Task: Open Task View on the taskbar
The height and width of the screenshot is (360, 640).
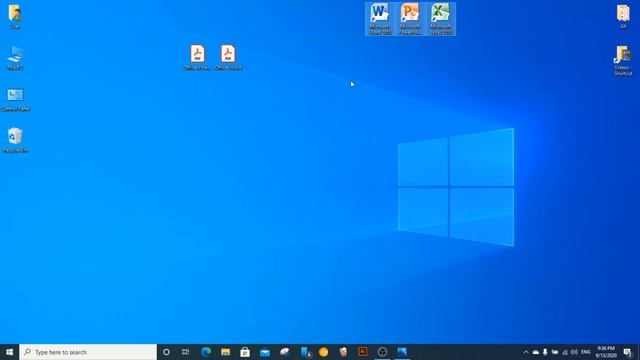Action: click(x=185, y=352)
